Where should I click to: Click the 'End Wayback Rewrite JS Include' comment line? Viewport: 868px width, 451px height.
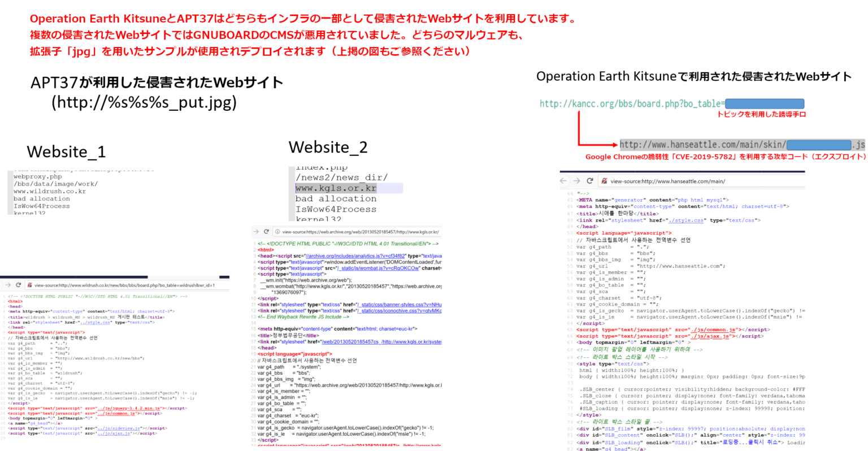(303, 317)
